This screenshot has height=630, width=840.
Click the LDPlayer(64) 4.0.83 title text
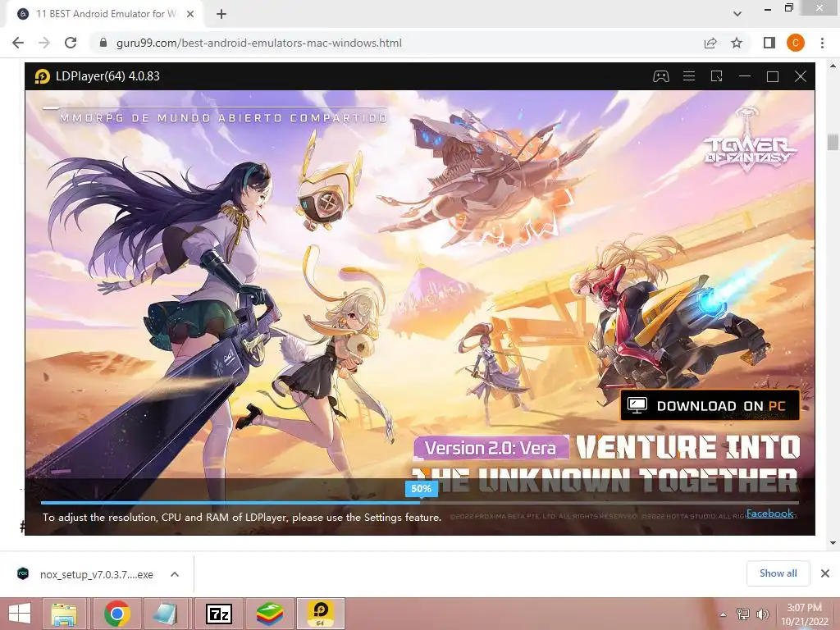pyautogui.click(x=107, y=76)
